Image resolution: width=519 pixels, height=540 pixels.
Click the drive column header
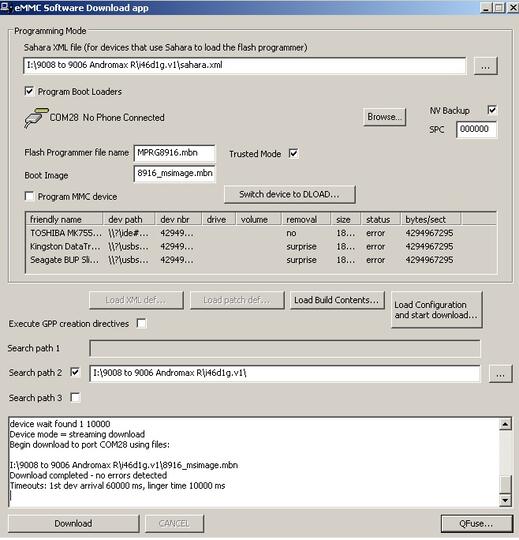click(x=219, y=219)
